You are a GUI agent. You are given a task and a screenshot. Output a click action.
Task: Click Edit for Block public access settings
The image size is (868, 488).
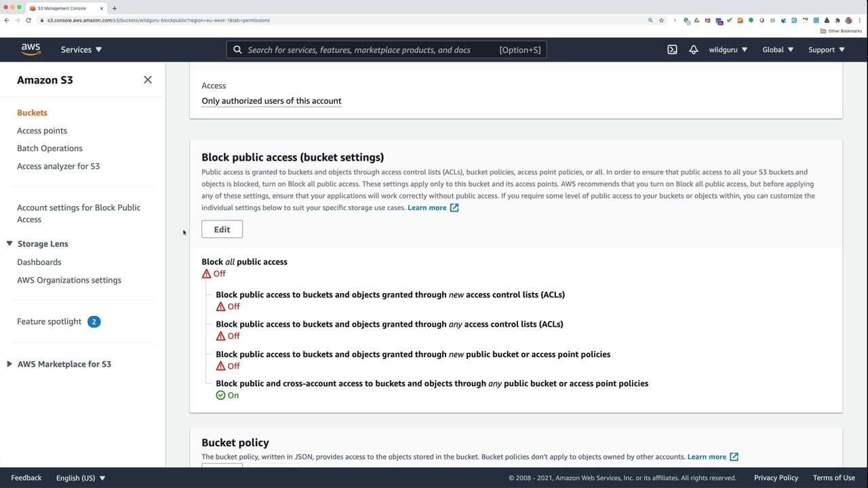coord(222,229)
